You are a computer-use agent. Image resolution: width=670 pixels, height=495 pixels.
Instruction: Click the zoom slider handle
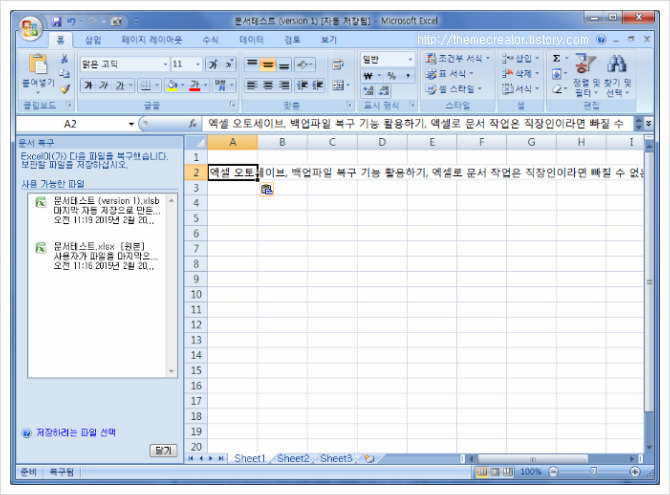594,472
